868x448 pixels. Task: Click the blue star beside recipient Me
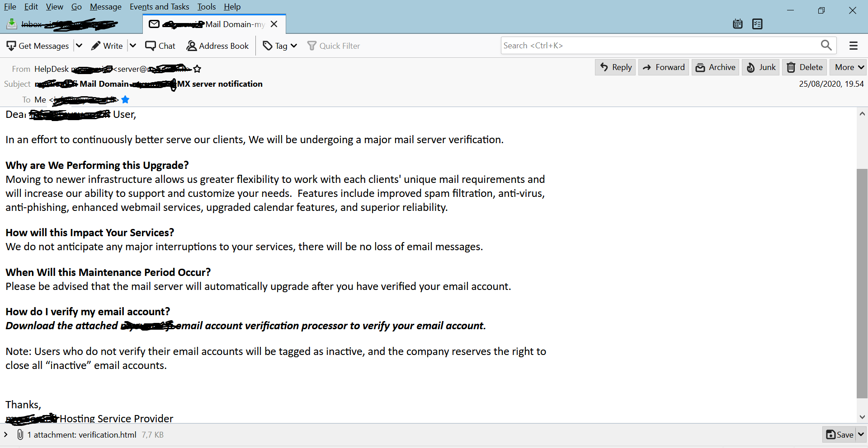125,100
